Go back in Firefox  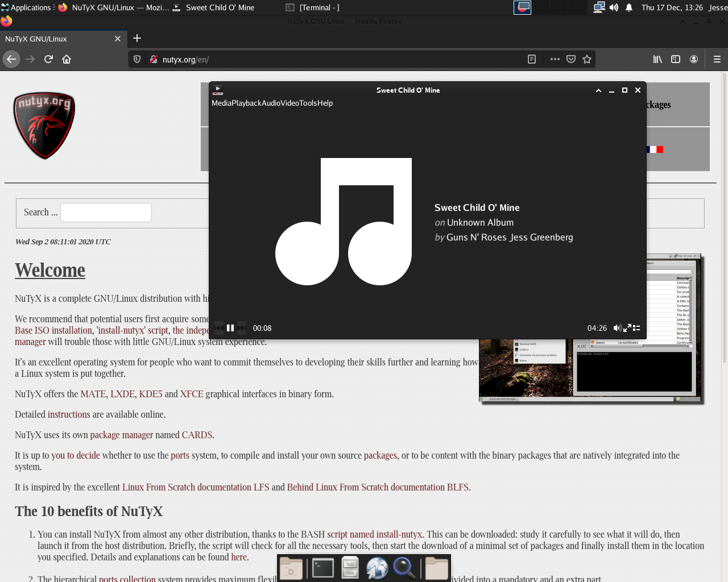pos(11,59)
